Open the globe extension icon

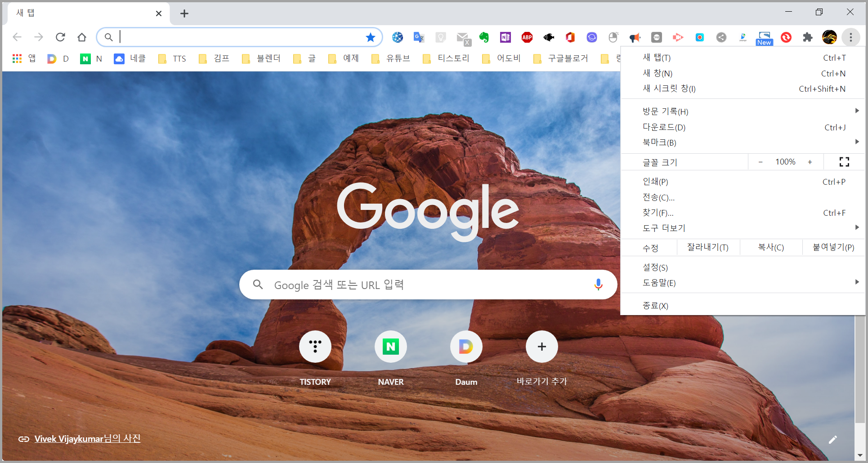[x=398, y=37]
